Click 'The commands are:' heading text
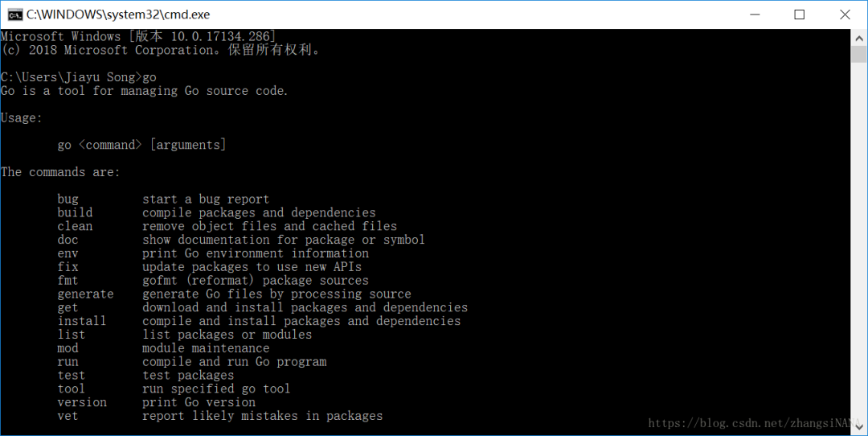868x436 pixels. point(60,172)
